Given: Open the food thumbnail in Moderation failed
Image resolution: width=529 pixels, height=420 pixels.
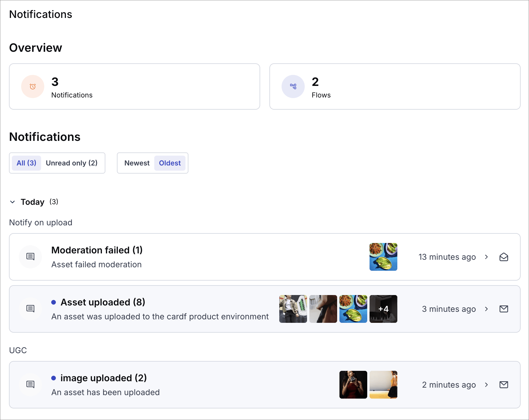Looking at the screenshot, I should 383,257.
